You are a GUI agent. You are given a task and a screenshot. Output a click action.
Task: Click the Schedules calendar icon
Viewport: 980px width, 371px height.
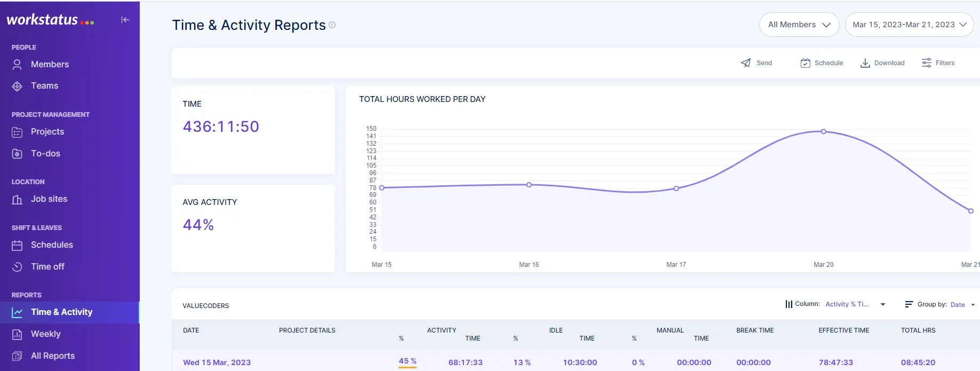17,245
